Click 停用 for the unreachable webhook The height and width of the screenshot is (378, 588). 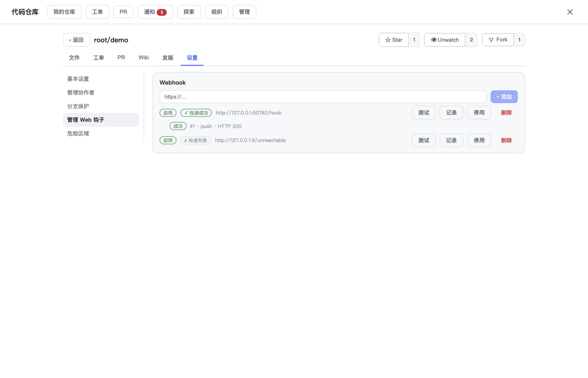click(479, 140)
